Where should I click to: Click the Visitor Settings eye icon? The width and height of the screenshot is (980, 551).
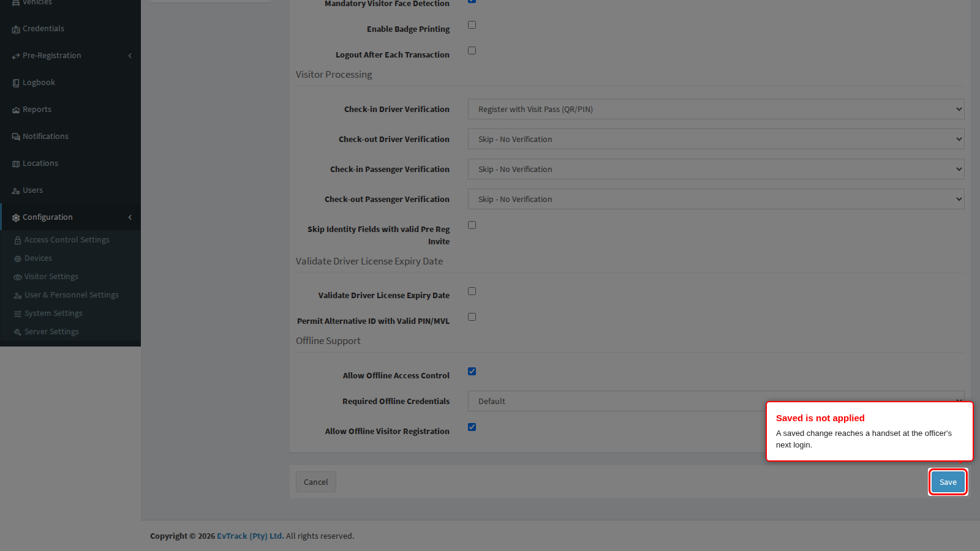18,277
